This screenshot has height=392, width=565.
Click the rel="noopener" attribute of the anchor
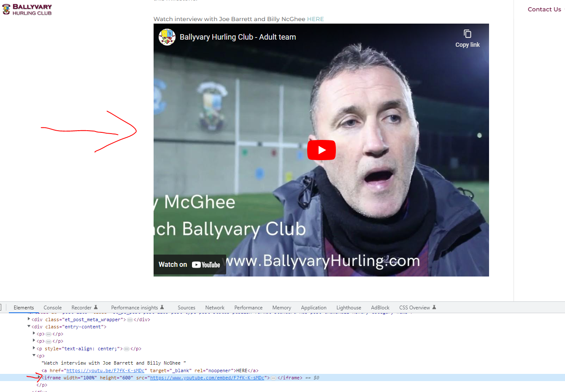click(x=214, y=371)
